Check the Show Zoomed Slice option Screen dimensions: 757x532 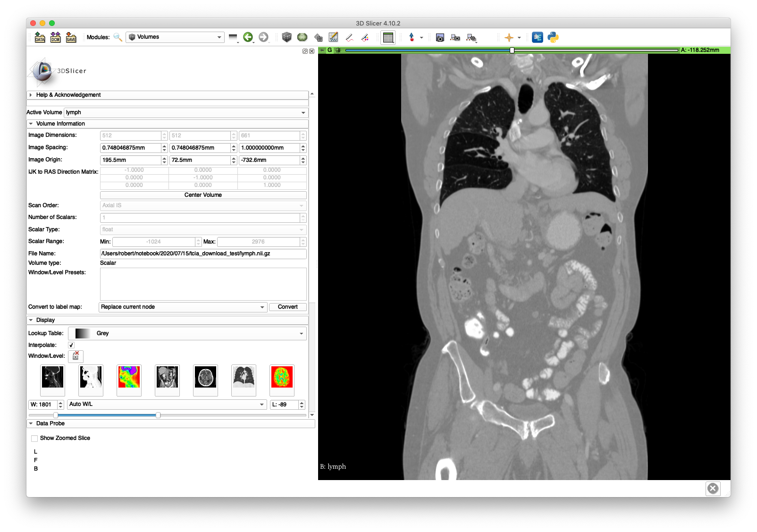point(34,438)
